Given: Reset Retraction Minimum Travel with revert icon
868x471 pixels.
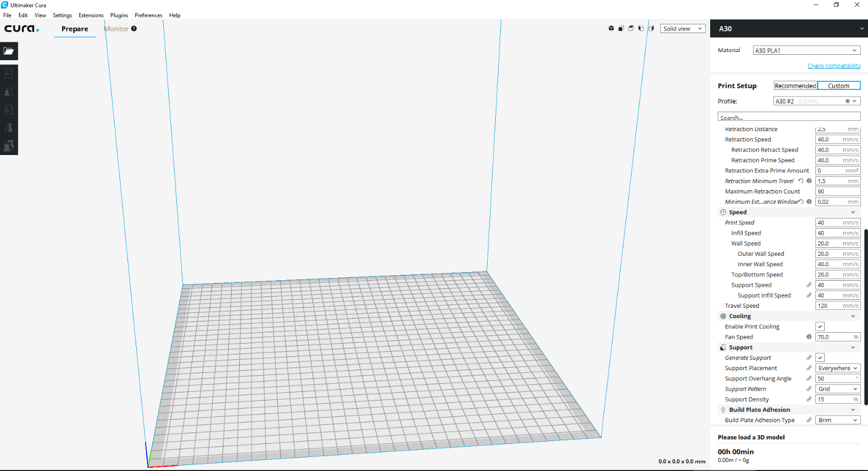Looking at the screenshot, I should coord(801,181).
